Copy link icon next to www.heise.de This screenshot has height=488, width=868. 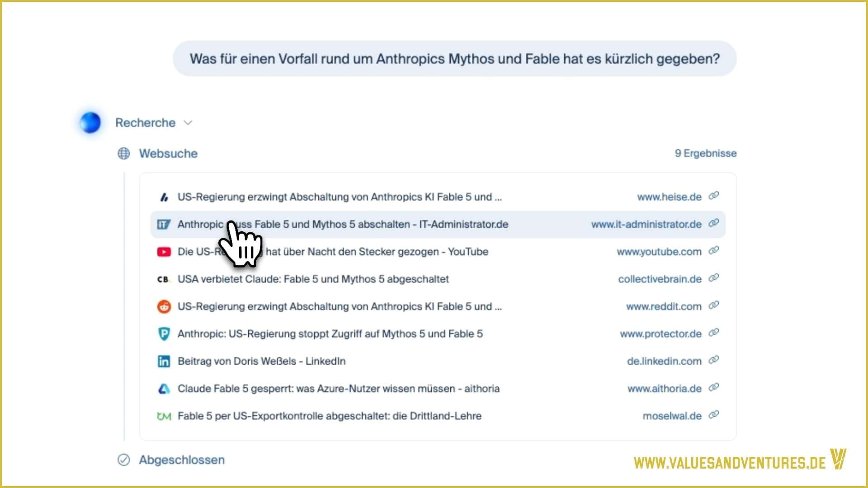click(x=713, y=196)
